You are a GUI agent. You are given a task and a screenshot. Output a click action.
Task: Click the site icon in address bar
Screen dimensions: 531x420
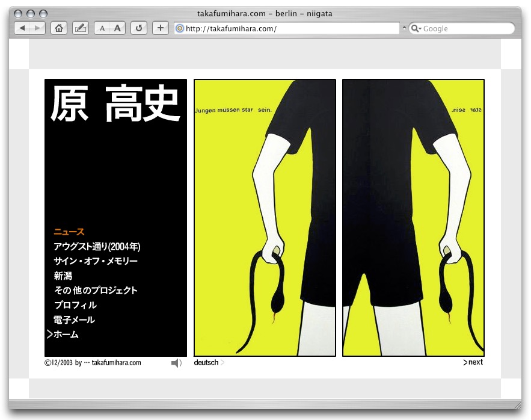(x=180, y=28)
